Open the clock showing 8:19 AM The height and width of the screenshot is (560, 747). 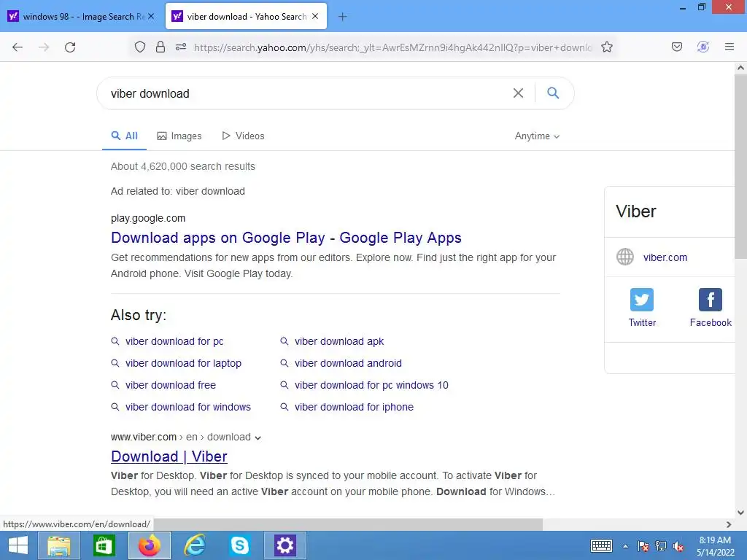[x=715, y=546]
